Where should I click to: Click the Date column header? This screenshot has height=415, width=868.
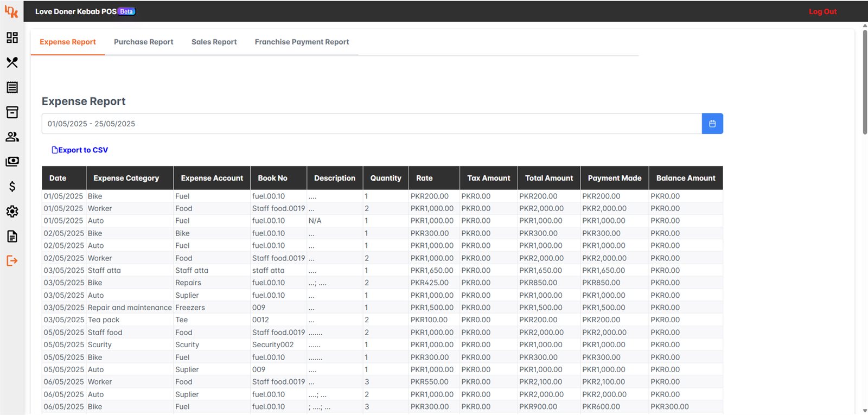64,178
